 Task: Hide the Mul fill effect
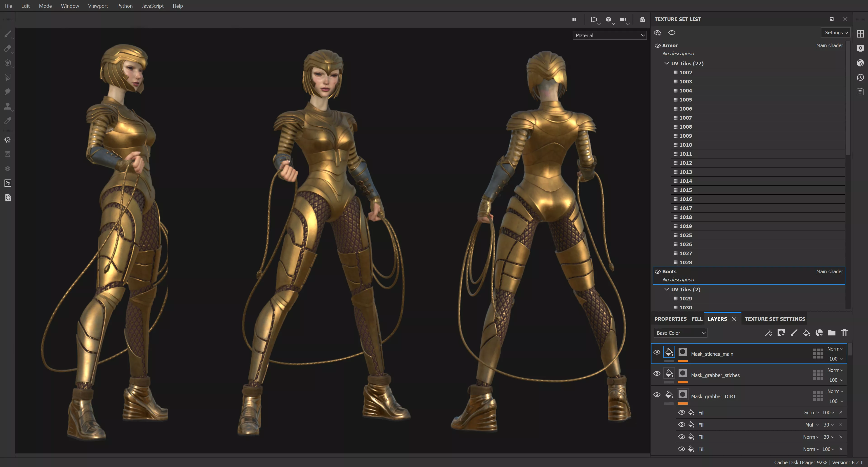coord(681,425)
